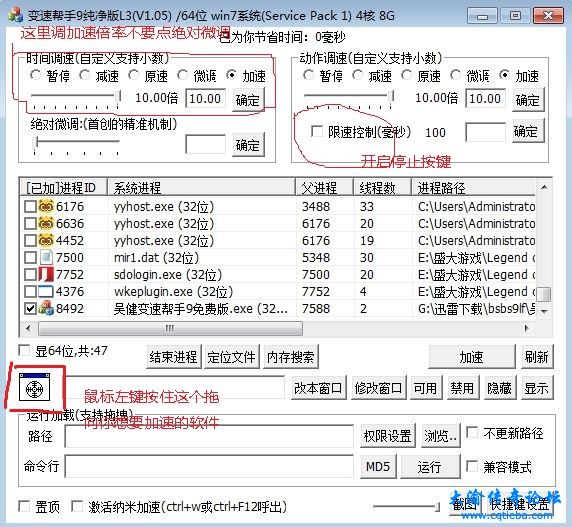The width and height of the screenshot is (572, 527).
Task: Click the process list scroll-right arrow
Action: click(527, 328)
